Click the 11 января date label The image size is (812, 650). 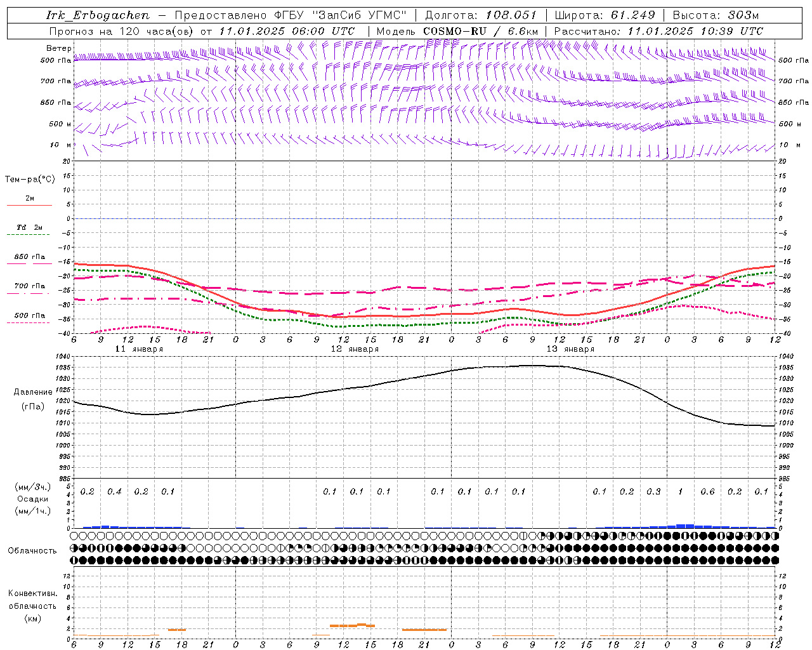pos(139,349)
